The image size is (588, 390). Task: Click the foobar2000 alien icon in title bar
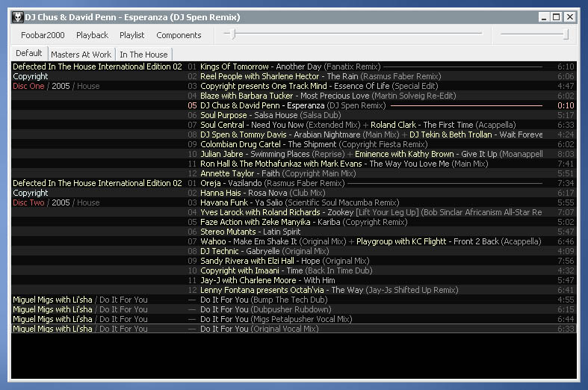tap(17, 17)
